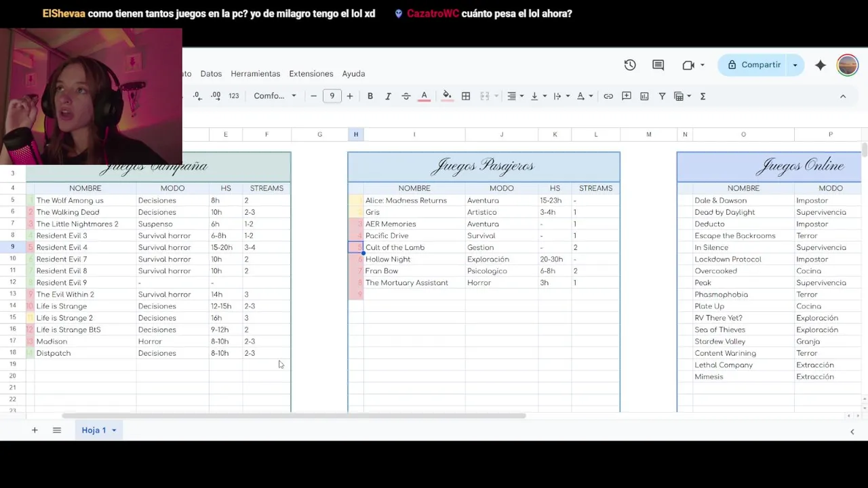Select cell Dead by Daylight
The height and width of the screenshot is (488, 868).
click(743, 212)
